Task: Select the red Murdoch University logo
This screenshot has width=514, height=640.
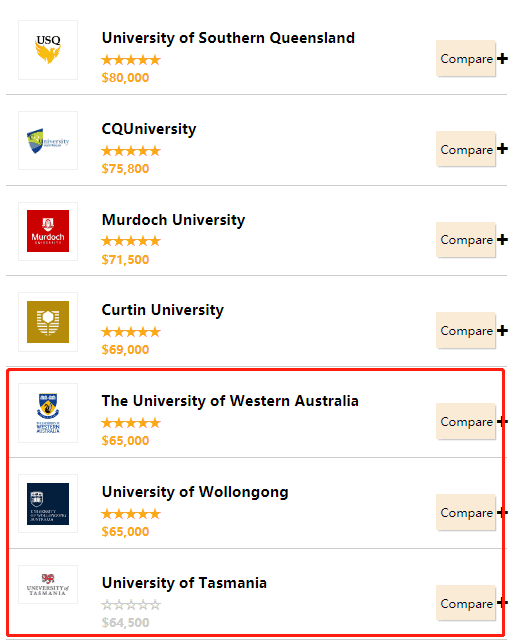Action: 48,231
